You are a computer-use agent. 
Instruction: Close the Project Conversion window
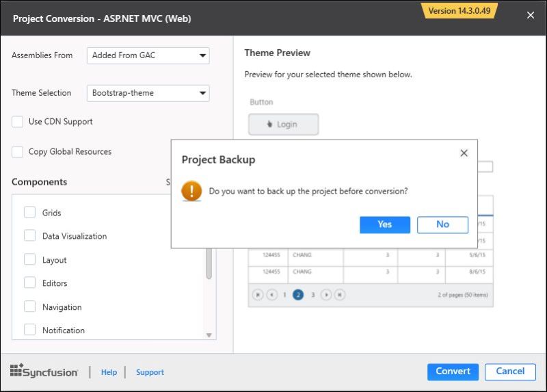(x=531, y=15)
